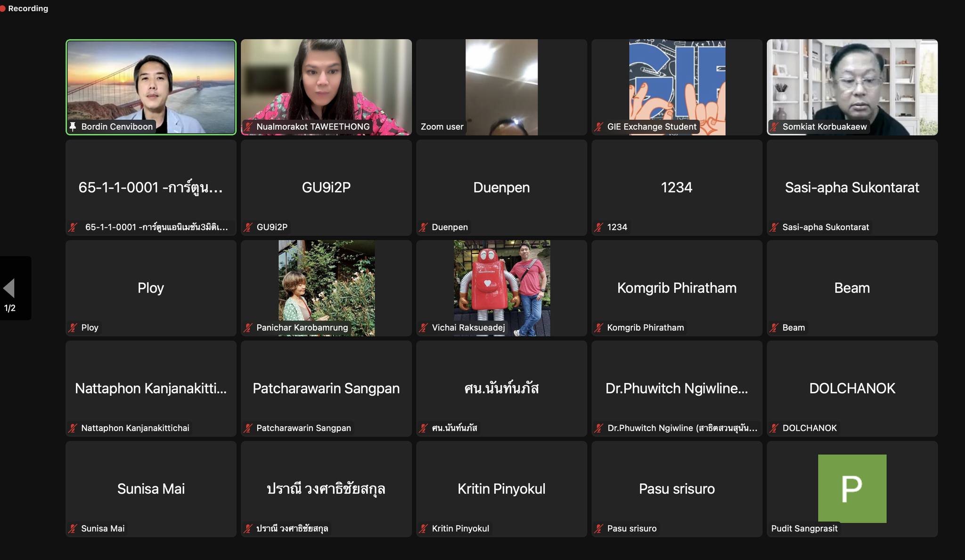Click Panichar Karobamrung's profile photo
The width and height of the screenshot is (965, 560).
326,283
